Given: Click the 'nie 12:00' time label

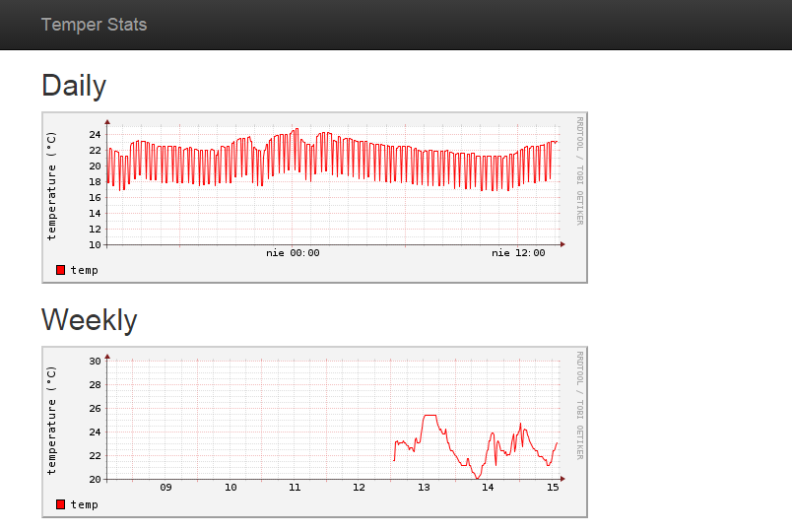Looking at the screenshot, I should coord(518,252).
